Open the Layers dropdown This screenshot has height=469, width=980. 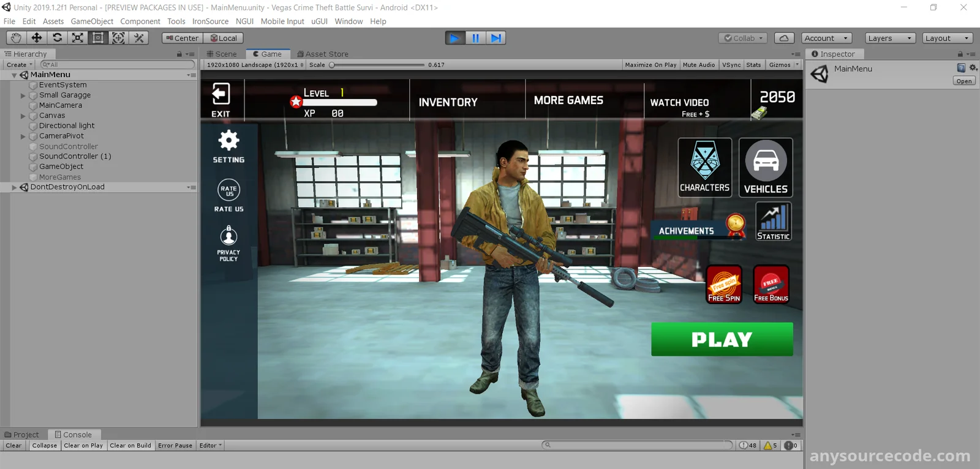coord(889,38)
